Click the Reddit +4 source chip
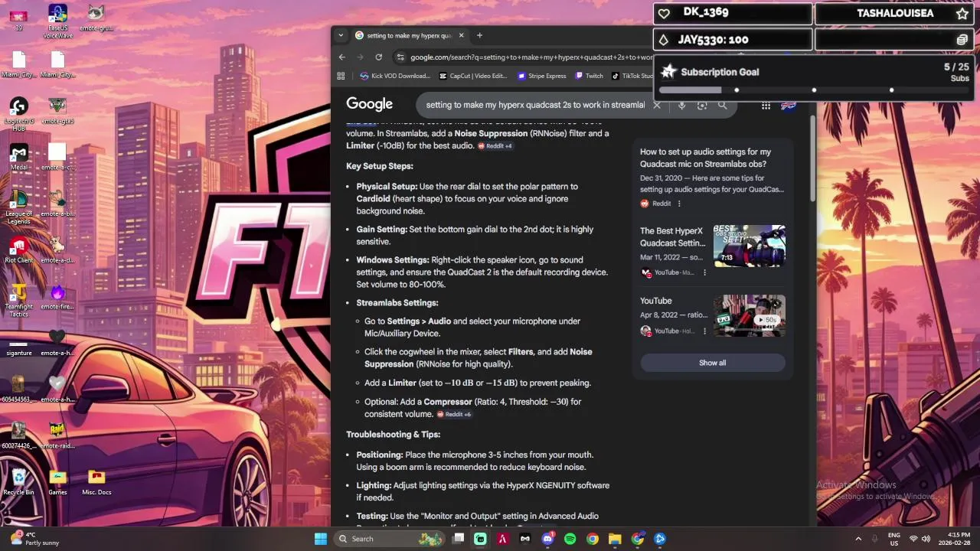 click(495, 145)
